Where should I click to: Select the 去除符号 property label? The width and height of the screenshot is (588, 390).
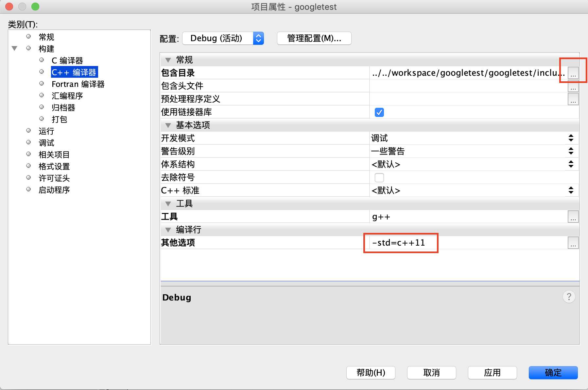(178, 177)
